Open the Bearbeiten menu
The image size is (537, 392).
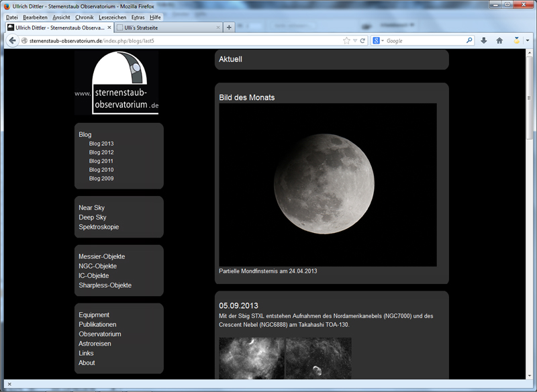click(36, 17)
